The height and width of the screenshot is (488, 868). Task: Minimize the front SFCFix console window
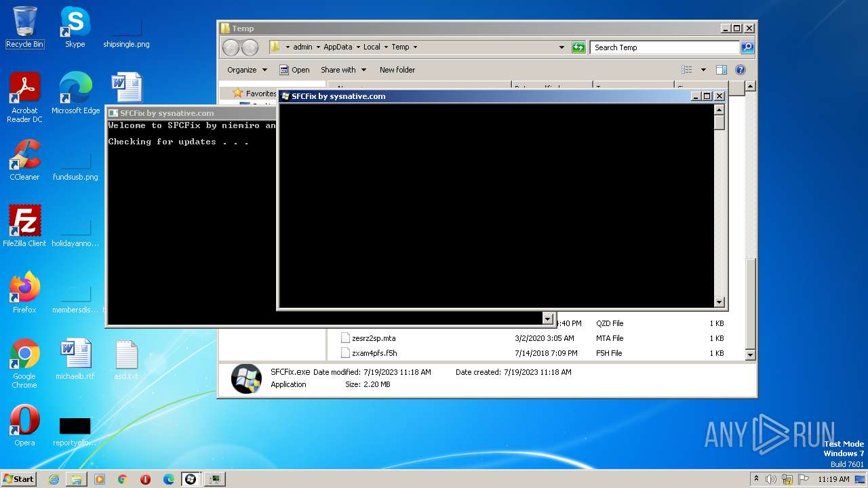(x=696, y=96)
